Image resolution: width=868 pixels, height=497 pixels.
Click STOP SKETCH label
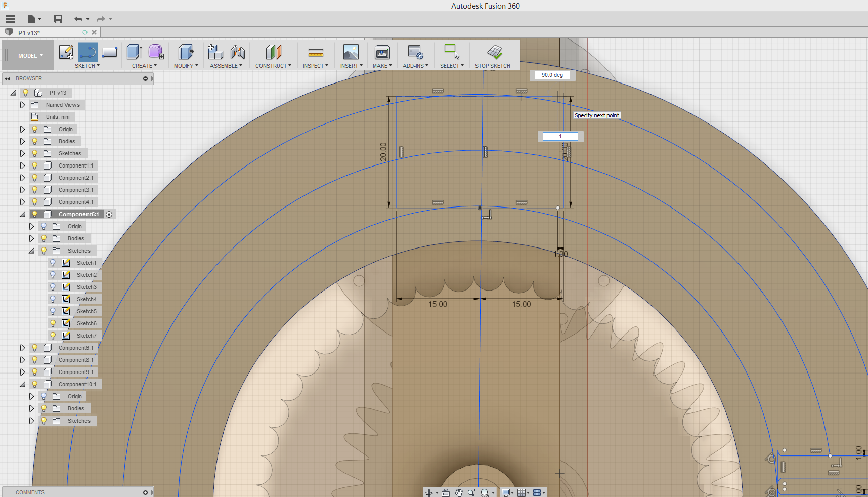coord(492,66)
